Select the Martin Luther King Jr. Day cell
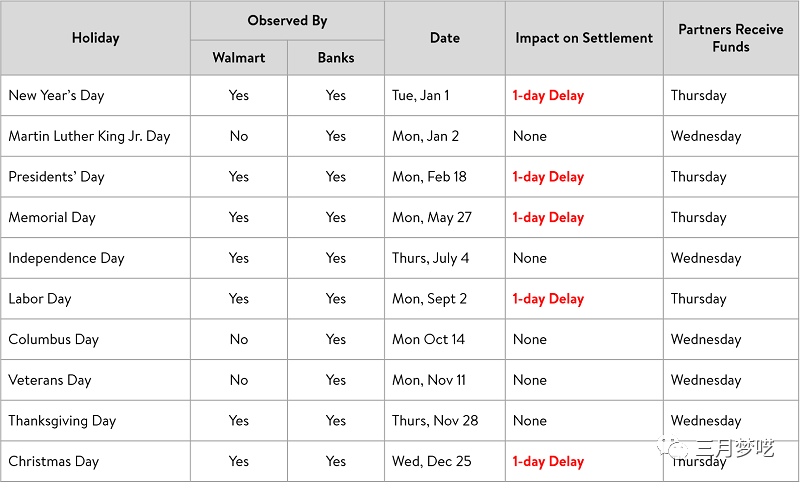Image resolution: width=800 pixels, height=483 pixels. tap(89, 136)
